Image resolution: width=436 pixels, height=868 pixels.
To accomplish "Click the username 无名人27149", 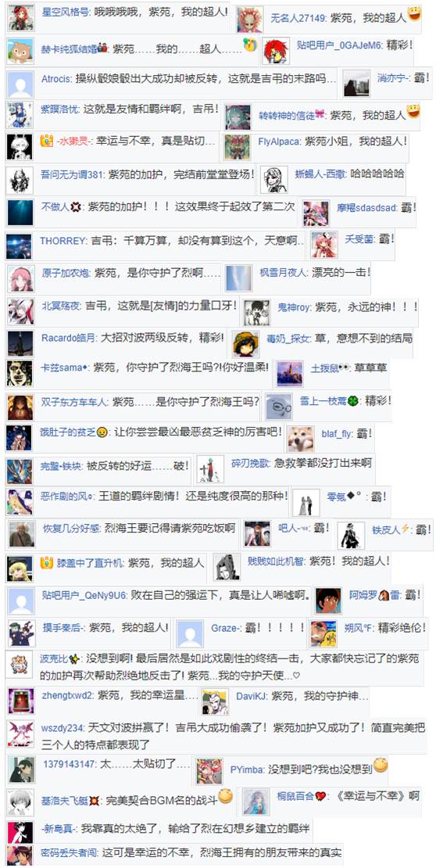I will [x=298, y=18].
